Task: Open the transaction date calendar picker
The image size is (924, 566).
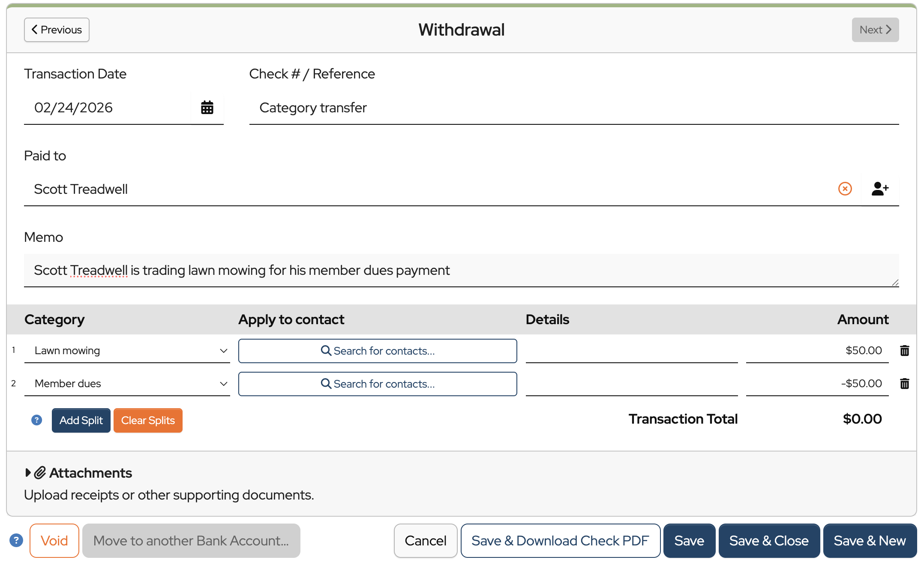Action: point(207,108)
